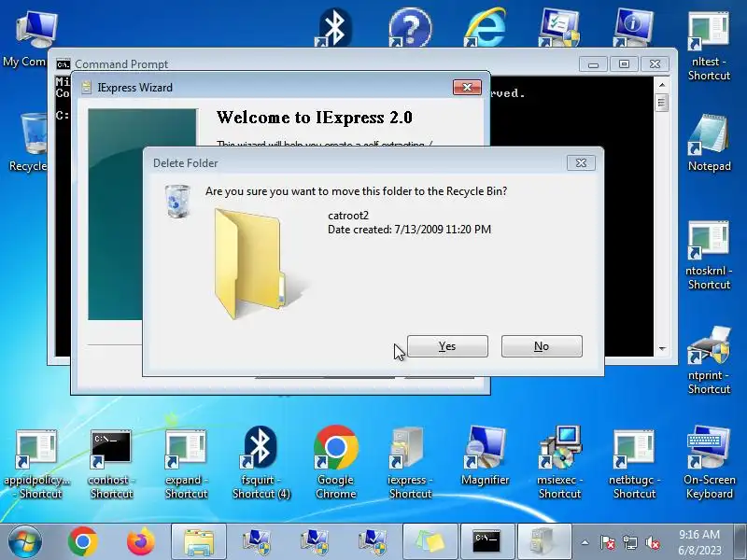Open the Windows Start menu
The width and height of the screenshot is (747, 560).
point(25,542)
